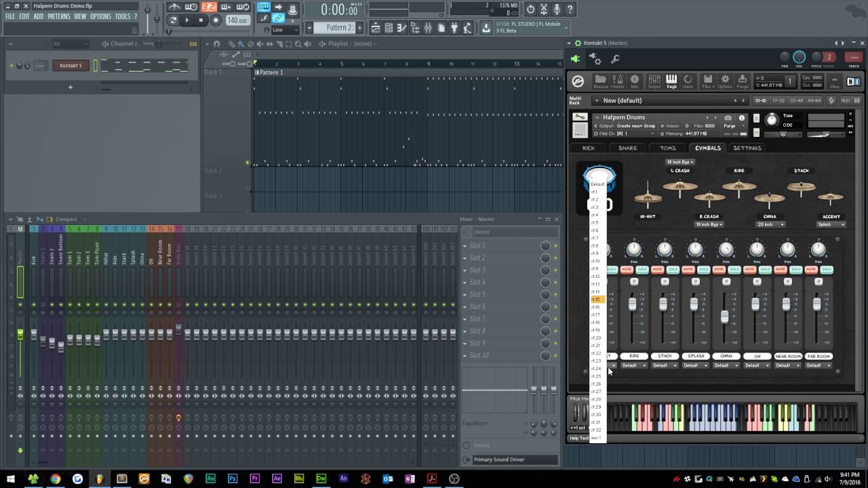Click the FL Studio record button
Viewport: 868px width, 488px height.
click(x=216, y=20)
